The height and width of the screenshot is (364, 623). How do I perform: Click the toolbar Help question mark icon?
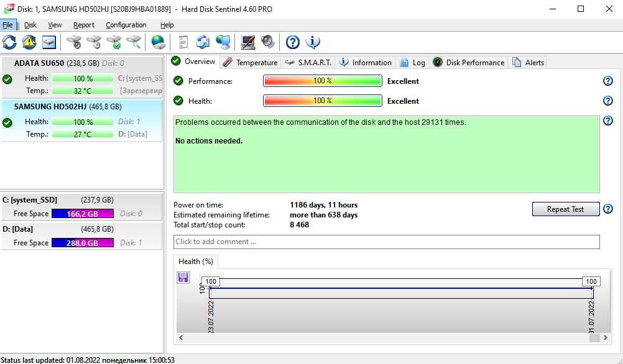click(x=292, y=42)
